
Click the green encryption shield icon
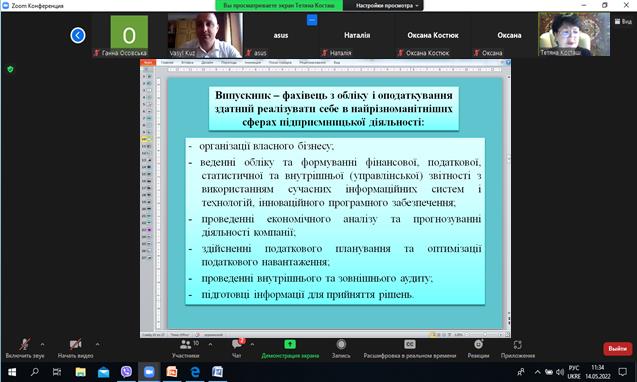11,69
